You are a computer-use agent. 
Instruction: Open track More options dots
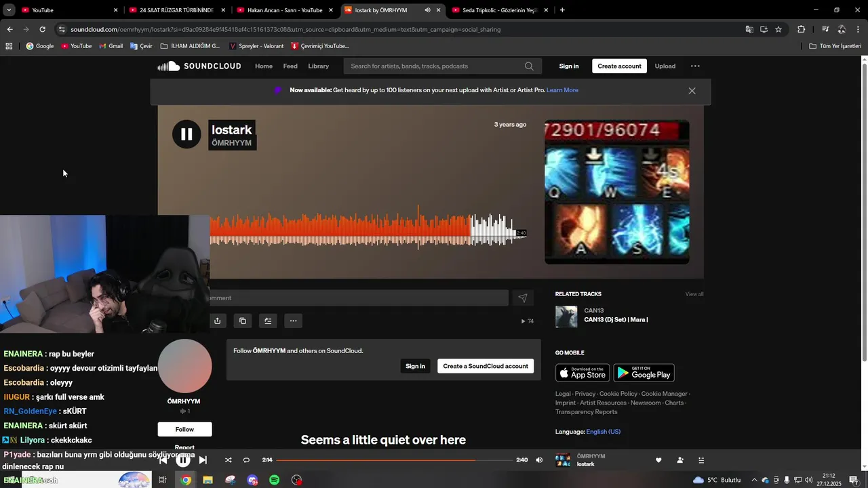[x=293, y=321]
